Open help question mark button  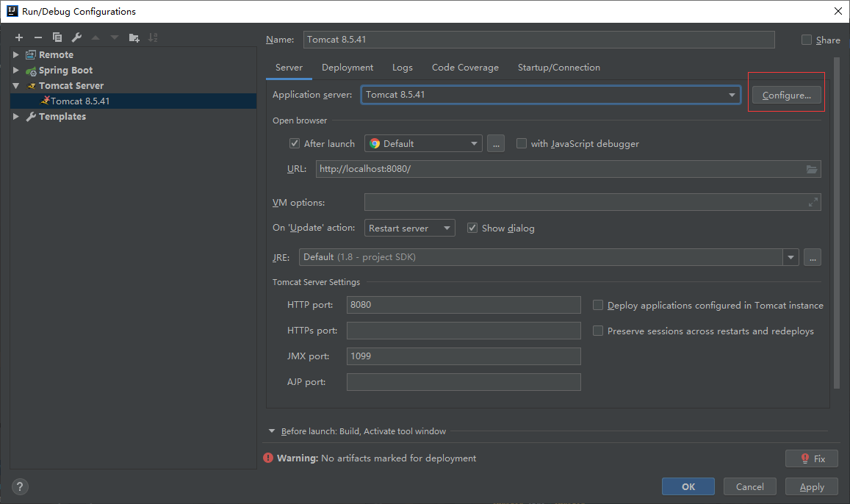point(20,486)
